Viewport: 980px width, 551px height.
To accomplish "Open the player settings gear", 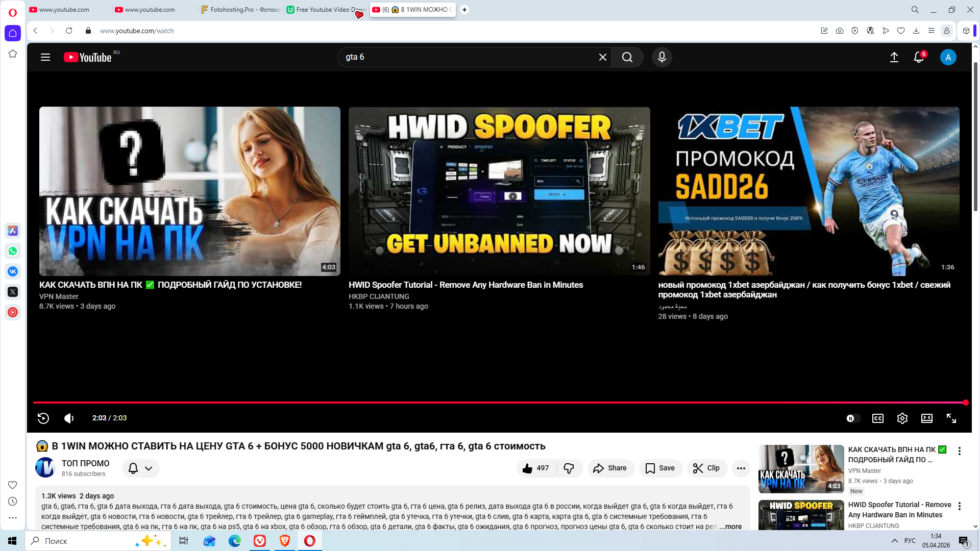I will (x=902, y=418).
